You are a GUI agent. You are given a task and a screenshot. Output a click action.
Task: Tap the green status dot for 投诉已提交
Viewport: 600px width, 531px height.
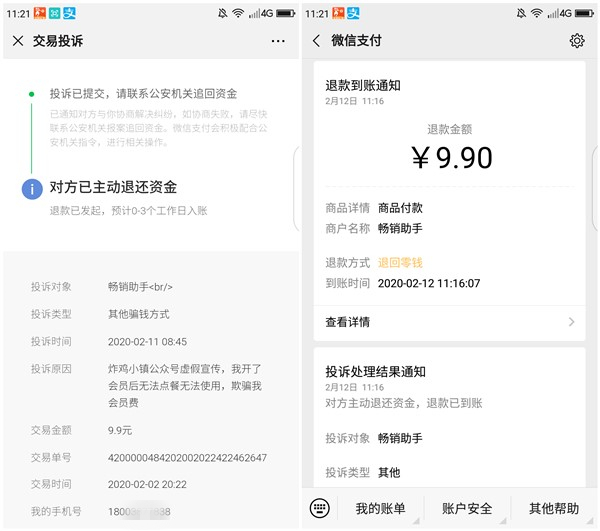tap(31, 94)
